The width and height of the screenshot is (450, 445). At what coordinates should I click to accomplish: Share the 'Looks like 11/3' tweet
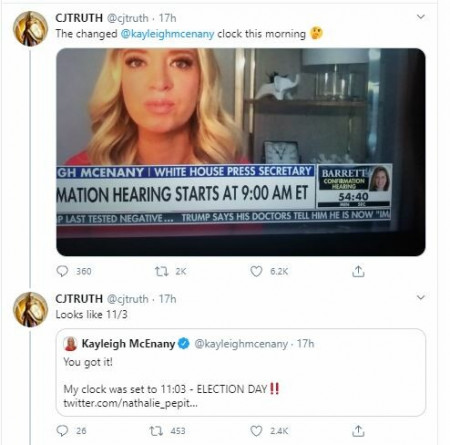click(358, 431)
